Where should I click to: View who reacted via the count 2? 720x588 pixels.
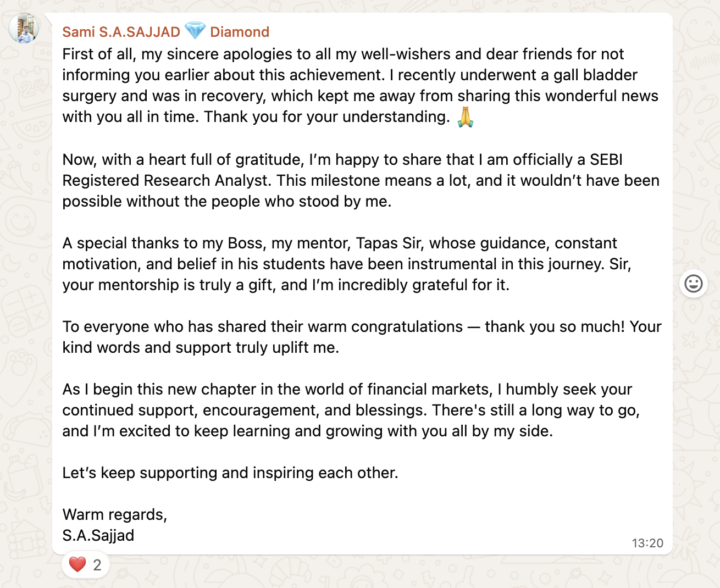(97, 565)
